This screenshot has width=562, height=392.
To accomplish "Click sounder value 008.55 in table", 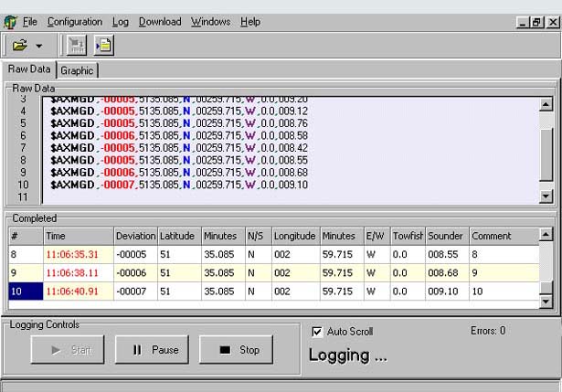I will coord(447,254).
